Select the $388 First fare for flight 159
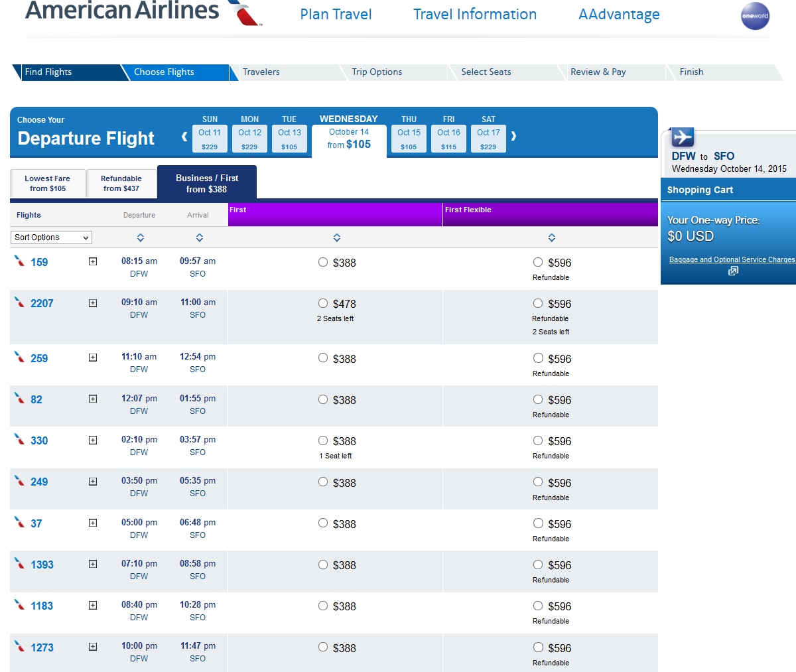The width and height of the screenshot is (796, 672). click(323, 262)
